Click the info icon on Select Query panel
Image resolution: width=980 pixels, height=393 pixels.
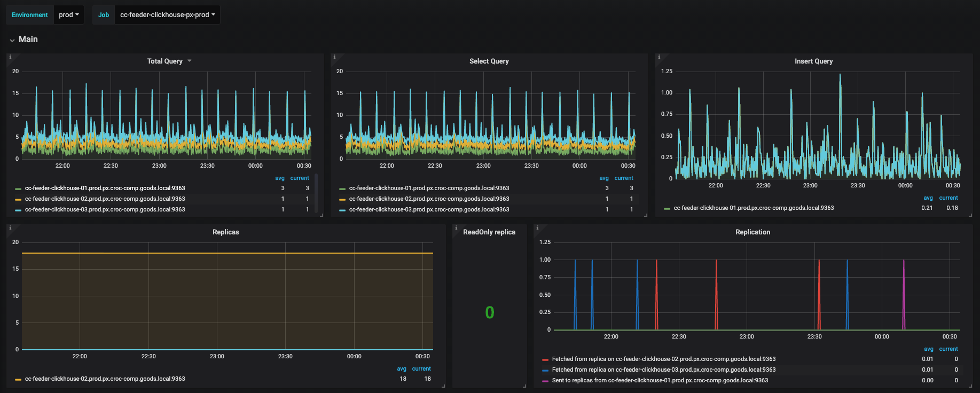(x=334, y=57)
